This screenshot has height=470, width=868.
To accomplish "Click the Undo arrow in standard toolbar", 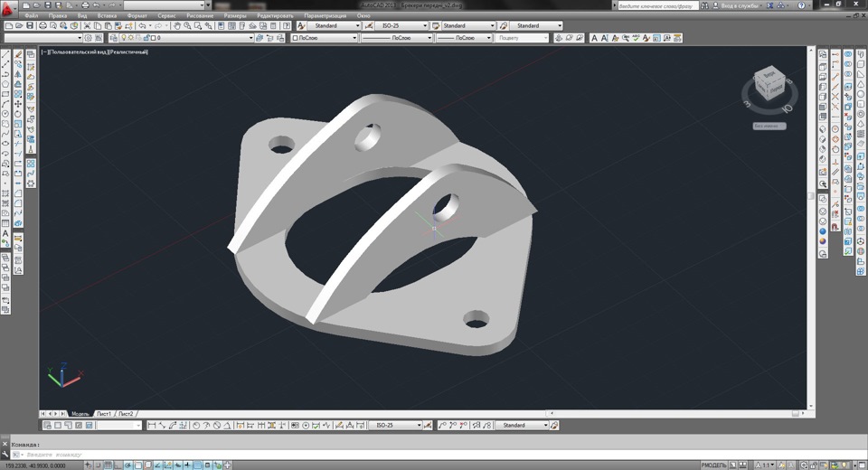I will [142, 25].
